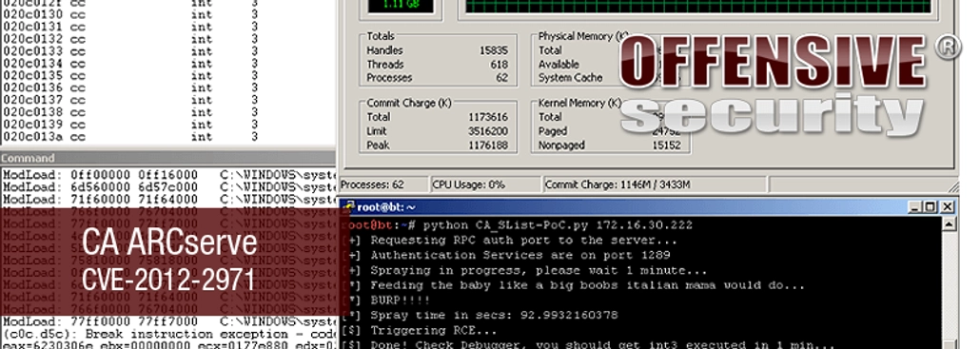Select disassembly row 020c0137
This screenshot has width=980, height=349.
click(x=130, y=100)
